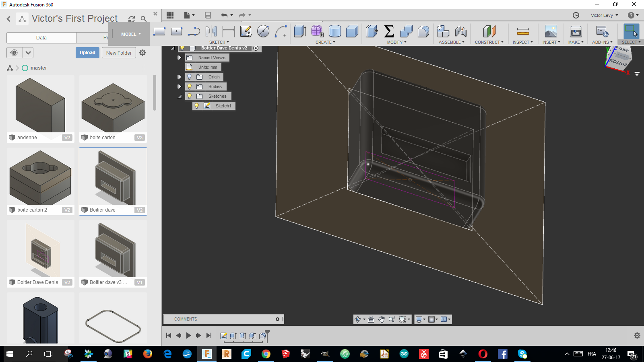Click the Create Sketch icon
Image resolution: width=644 pixels, height=362 pixels.
point(246,31)
